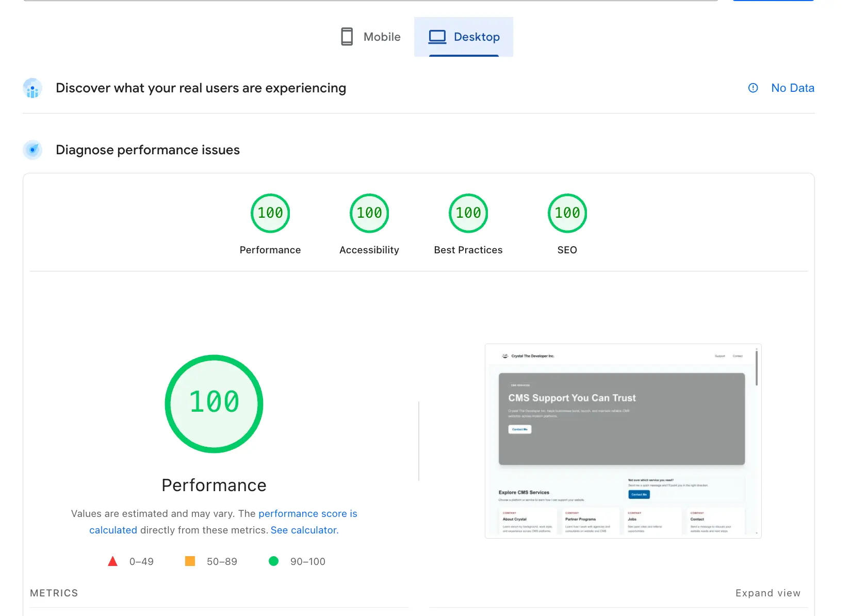Switch to the Desktop tab
The height and width of the screenshot is (616, 850).
[x=464, y=36]
